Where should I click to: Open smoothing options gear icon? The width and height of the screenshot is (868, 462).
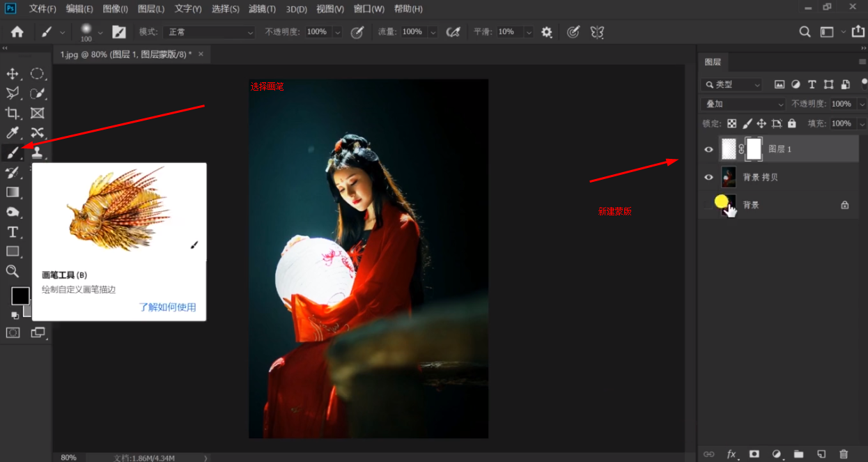click(x=547, y=32)
